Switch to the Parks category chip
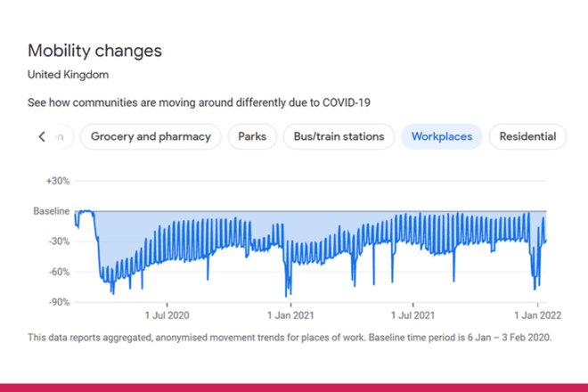 (x=251, y=136)
